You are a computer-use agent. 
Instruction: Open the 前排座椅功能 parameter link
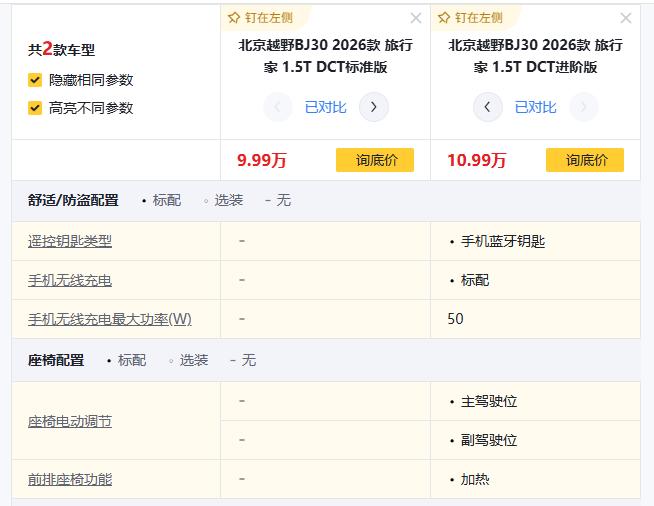pos(70,479)
